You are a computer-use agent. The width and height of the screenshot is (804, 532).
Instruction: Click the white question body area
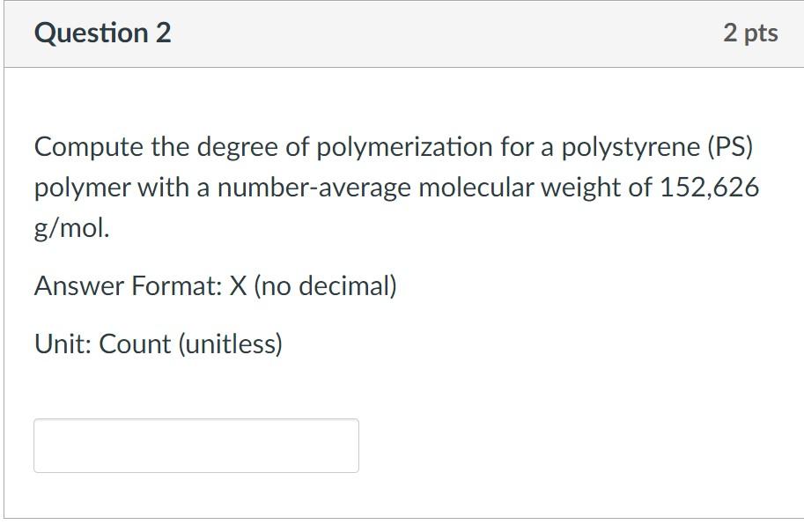pyautogui.click(x=528, y=388)
